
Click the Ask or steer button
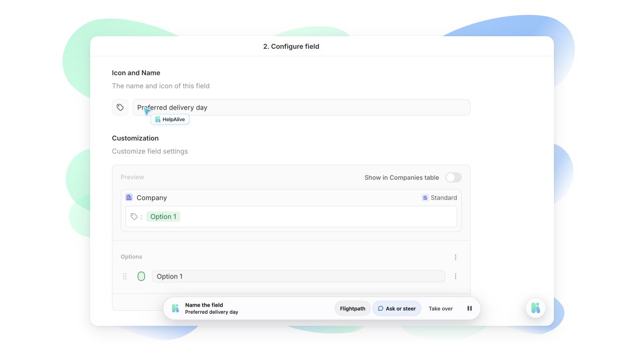point(397,309)
